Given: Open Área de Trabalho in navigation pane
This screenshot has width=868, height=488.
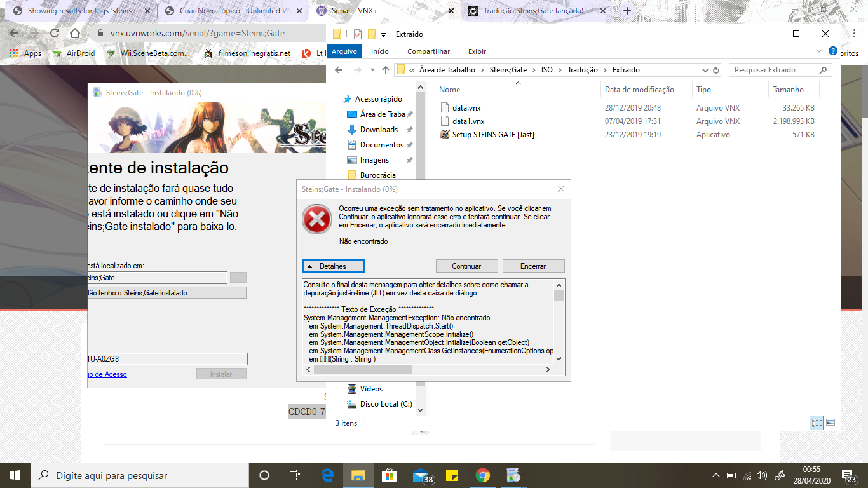Looking at the screenshot, I should tap(383, 114).
